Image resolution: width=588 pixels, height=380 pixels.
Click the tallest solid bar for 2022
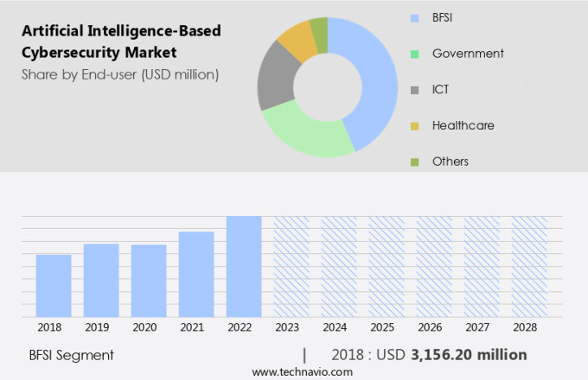pos(244,266)
